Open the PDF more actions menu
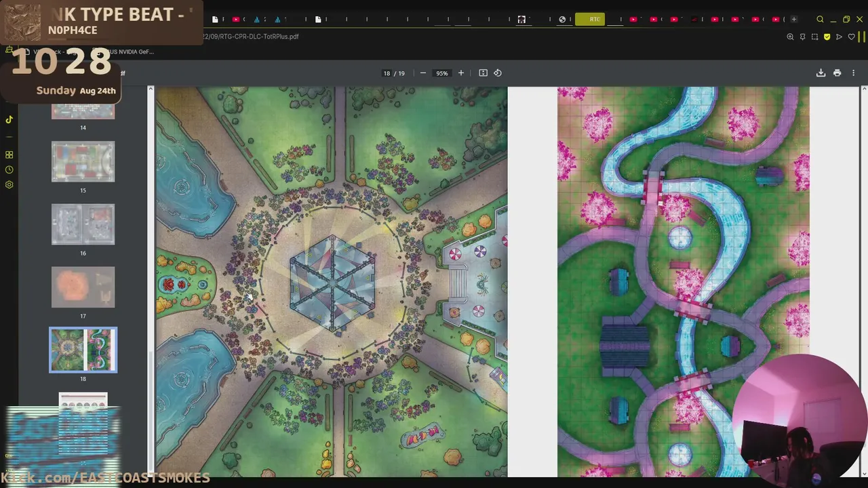Image resolution: width=868 pixels, height=488 pixels. click(x=853, y=73)
